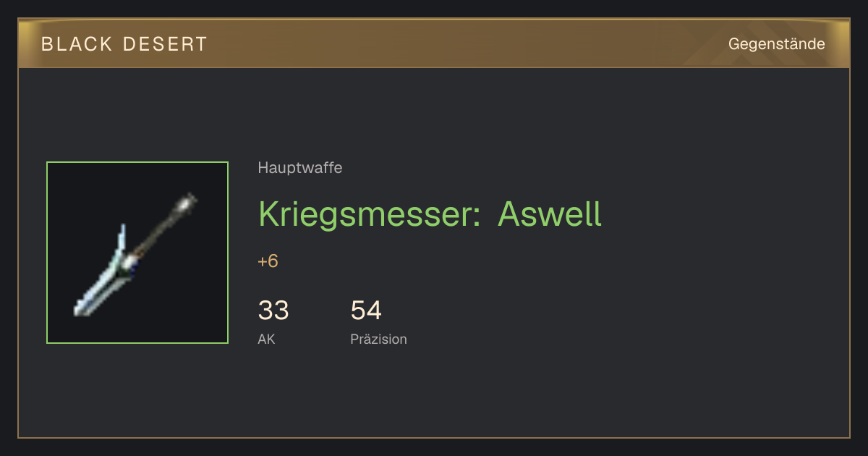This screenshot has width=868, height=456.
Task: Click the 54 precision value
Action: [366, 311]
